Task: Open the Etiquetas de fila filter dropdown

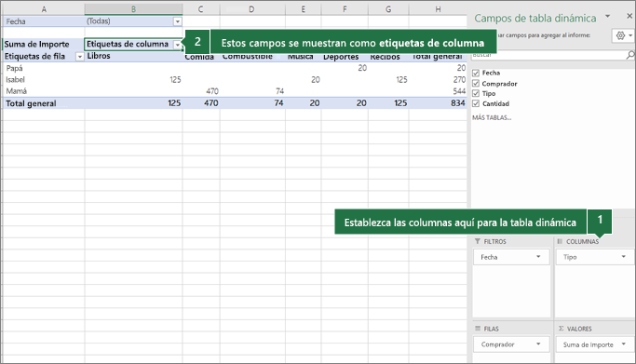Action: coord(80,57)
